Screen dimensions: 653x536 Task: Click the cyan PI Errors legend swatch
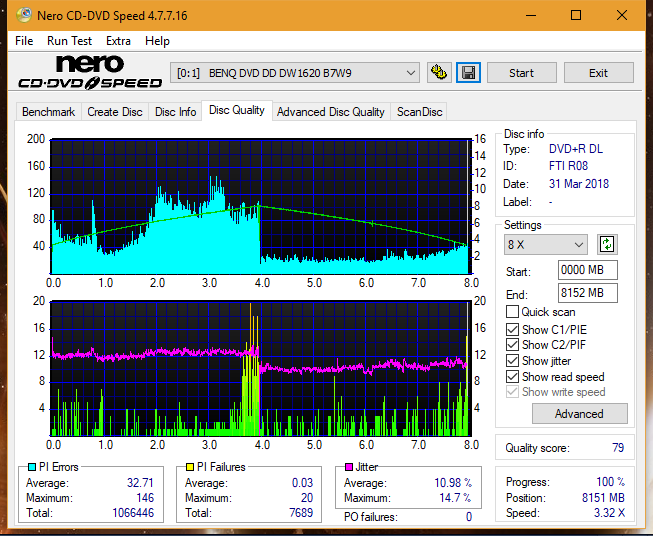coord(32,467)
